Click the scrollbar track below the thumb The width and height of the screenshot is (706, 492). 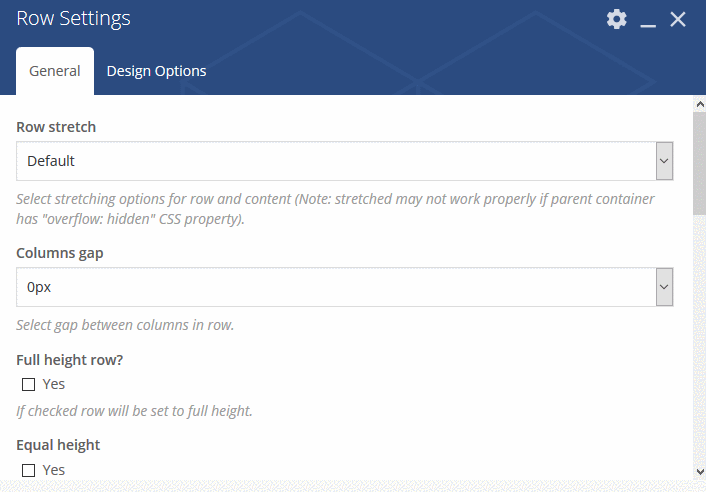coord(700,339)
